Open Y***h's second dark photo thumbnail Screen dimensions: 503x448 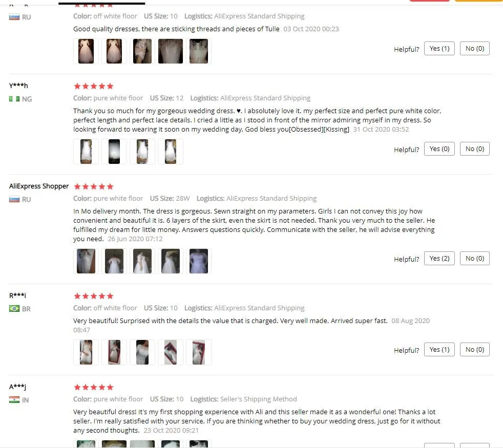tap(114, 152)
